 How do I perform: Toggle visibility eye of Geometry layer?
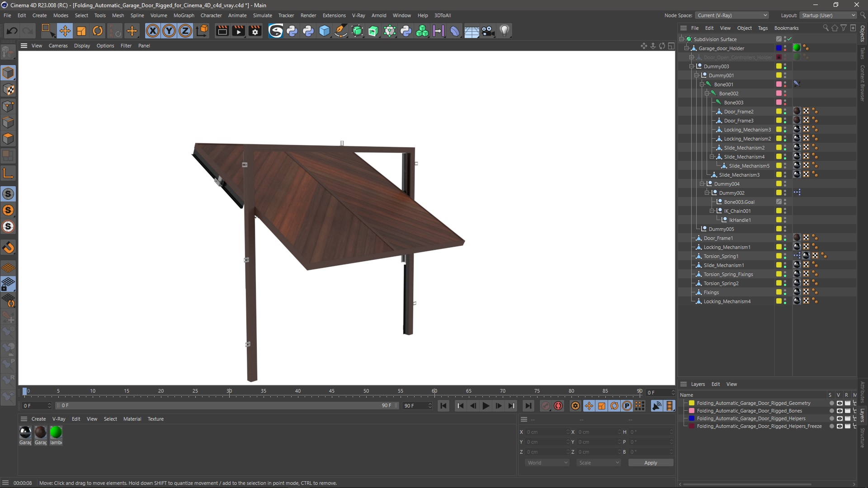840,403
